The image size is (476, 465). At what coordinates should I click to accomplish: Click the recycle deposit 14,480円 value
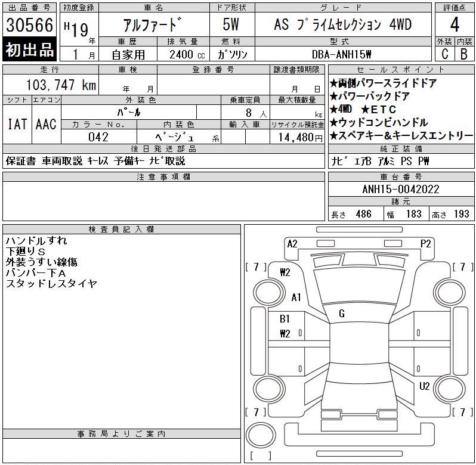coord(296,137)
